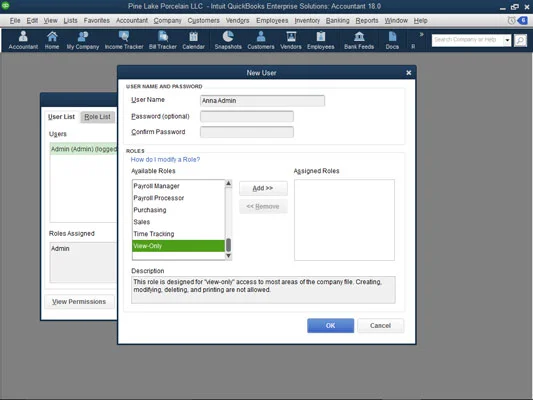Click View Permissions button
Viewport: 533px width, 400px height.
point(79,301)
